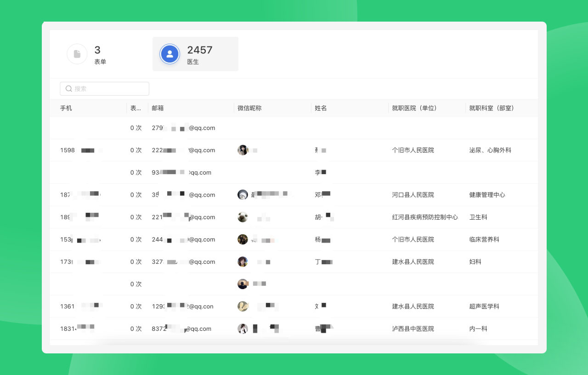588x375 pixels.
Task: Click the email starting with 8372
Action: 181,329
